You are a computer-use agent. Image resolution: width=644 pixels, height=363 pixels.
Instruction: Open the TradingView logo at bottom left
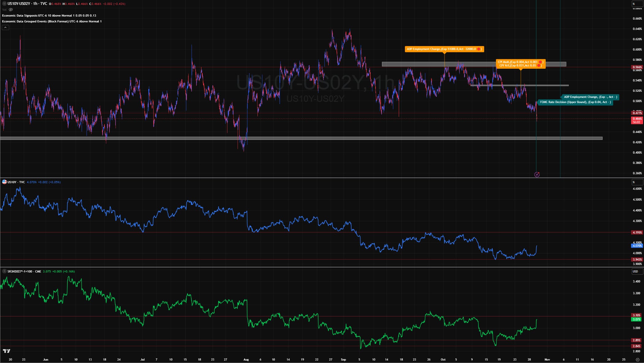[6, 351]
